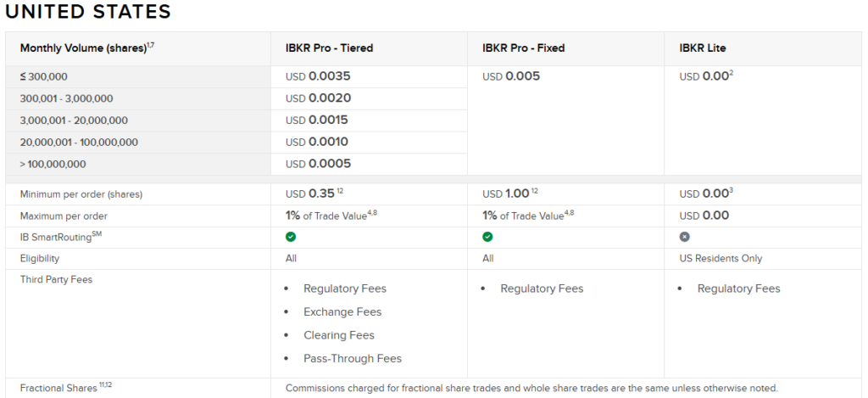This screenshot has width=868, height=398.
Task: Click the Maximum per order label
Action: pyautogui.click(x=64, y=216)
